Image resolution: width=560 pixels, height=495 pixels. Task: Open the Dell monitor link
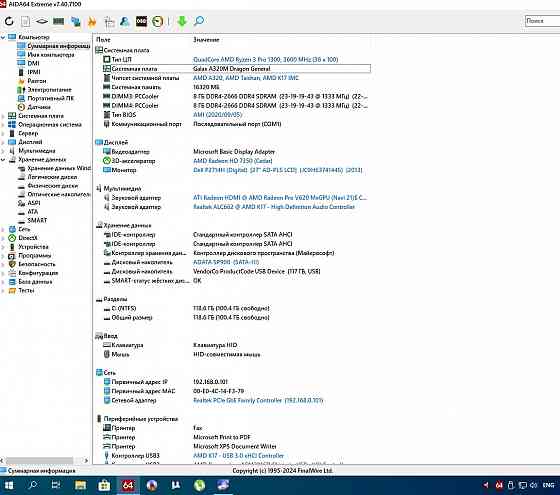278,170
